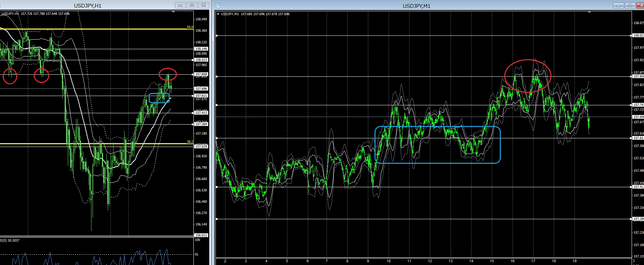Select the yellow 38.2 Fibonacci label

point(190,142)
